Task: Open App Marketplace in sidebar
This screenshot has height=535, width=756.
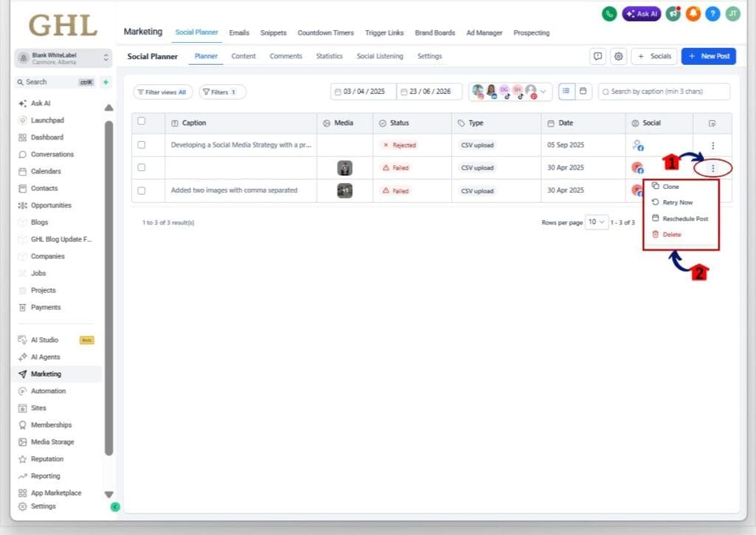Action: tap(56, 493)
